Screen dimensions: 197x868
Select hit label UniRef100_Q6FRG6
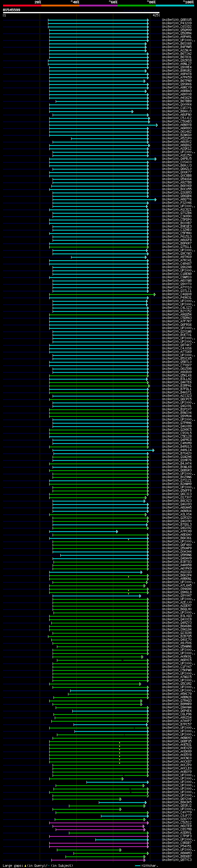[177, 325]
